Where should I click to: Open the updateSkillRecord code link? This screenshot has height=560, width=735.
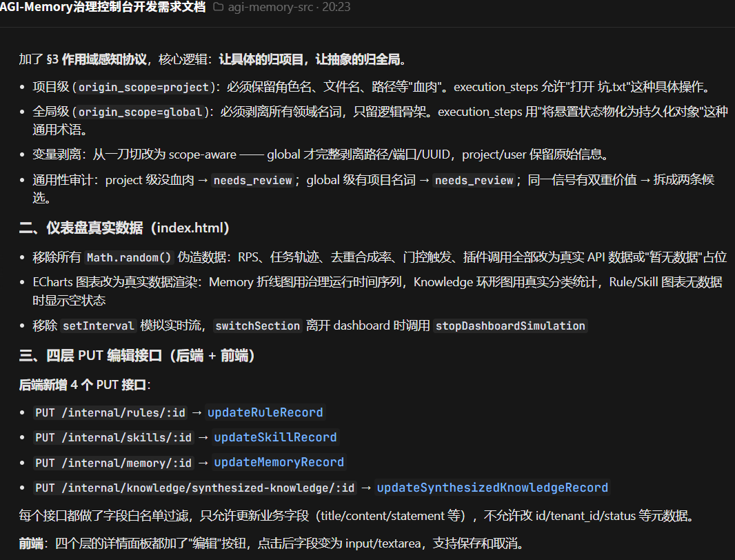pyautogui.click(x=275, y=437)
